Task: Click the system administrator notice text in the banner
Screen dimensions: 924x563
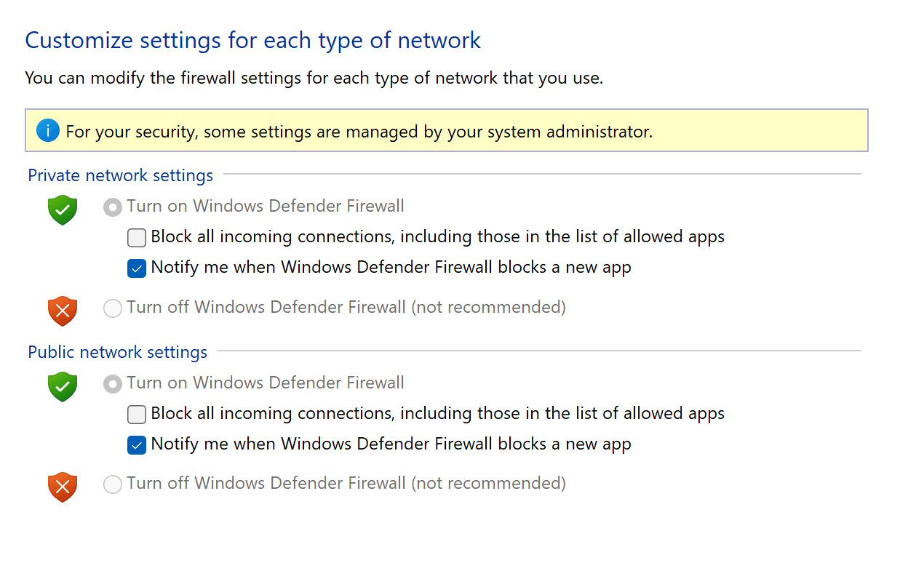Action: coord(359,132)
